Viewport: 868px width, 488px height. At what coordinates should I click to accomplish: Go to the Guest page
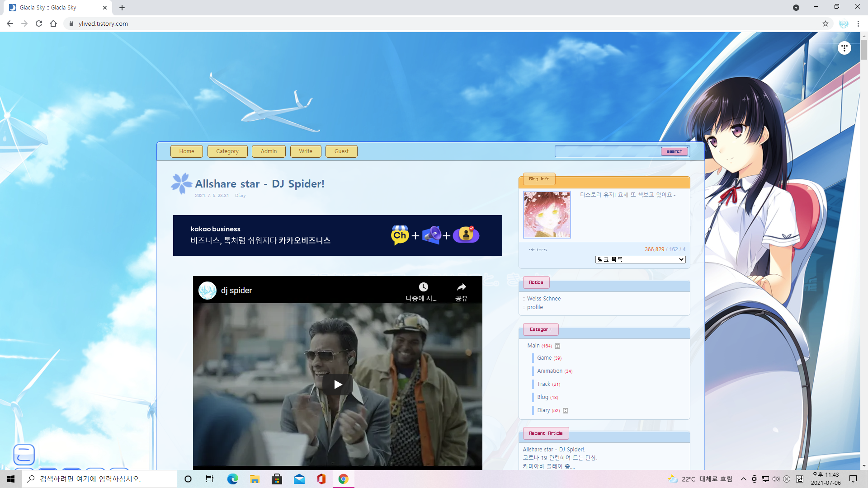pyautogui.click(x=341, y=151)
